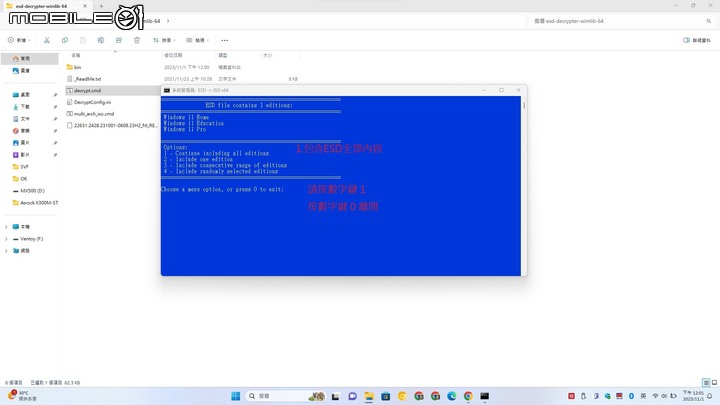Expand the Network node chevron
This screenshot has width=720, height=405.
point(6,251)
